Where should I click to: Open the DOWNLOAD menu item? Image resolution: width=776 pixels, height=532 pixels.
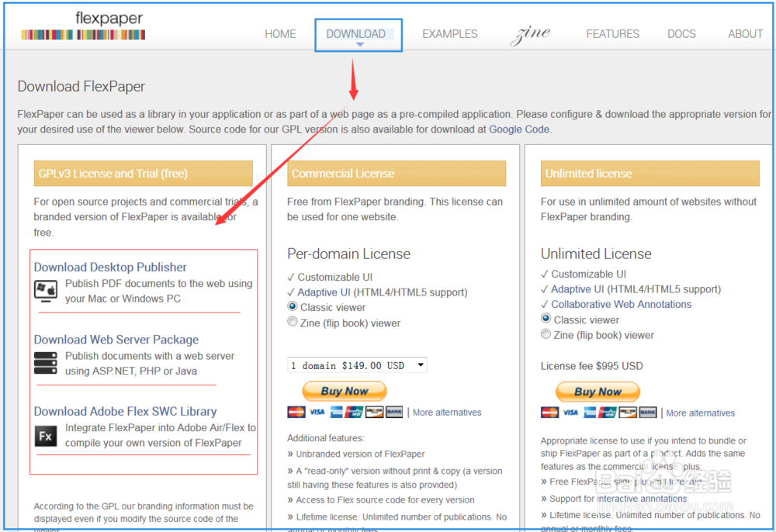[355, 34]
